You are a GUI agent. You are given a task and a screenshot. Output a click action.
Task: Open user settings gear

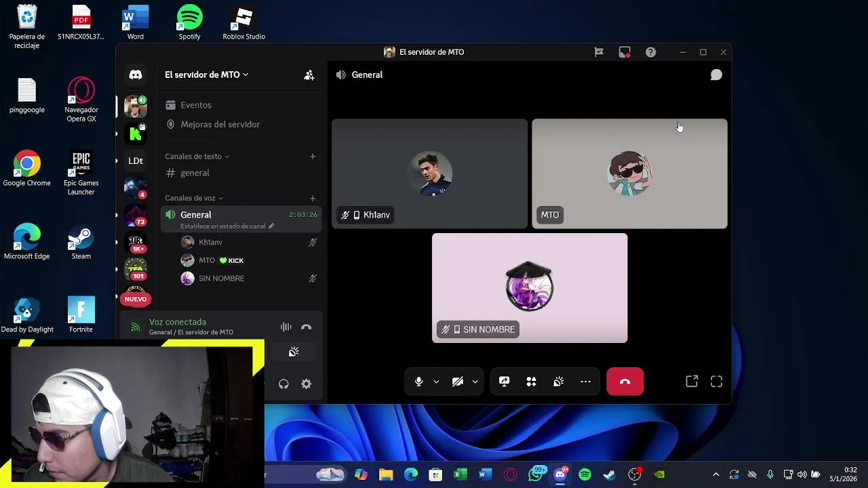pyautogui.click(x=307, y=384)
